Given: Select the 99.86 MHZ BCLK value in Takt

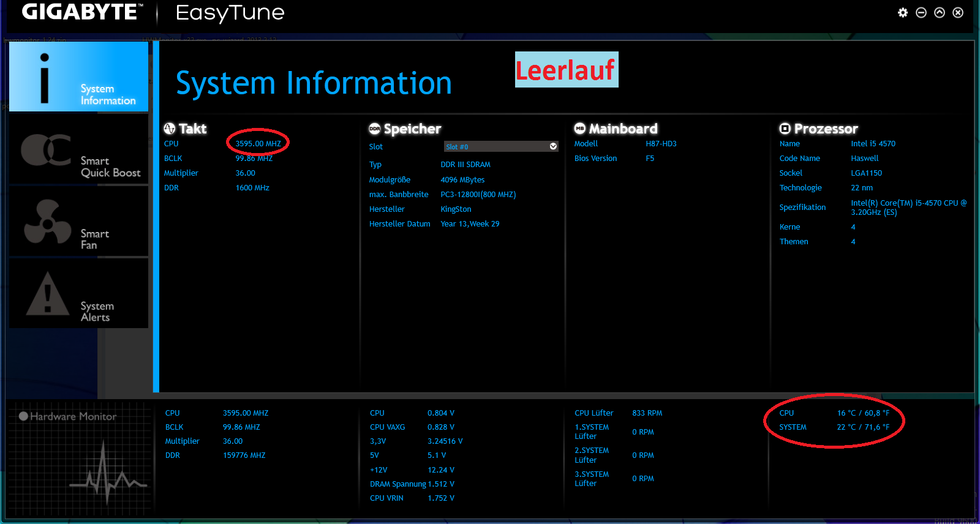Looking at the screenshot, I should point(254,159).
